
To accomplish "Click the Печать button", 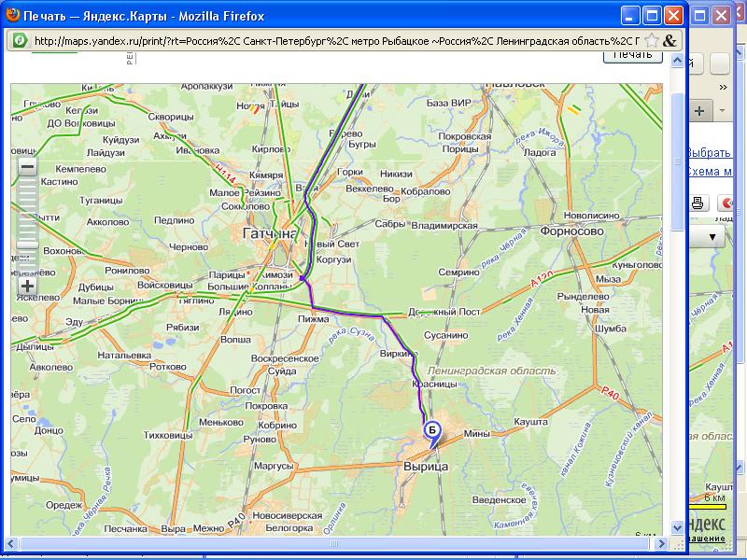I will point(633,55).
